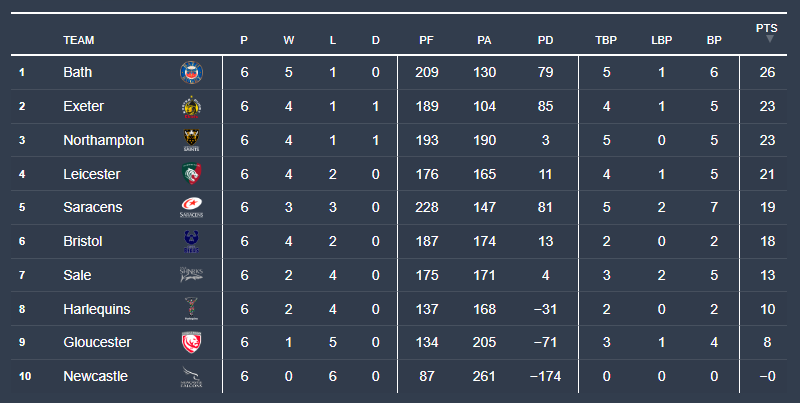Click the TEAM column header

click(79, 41)
